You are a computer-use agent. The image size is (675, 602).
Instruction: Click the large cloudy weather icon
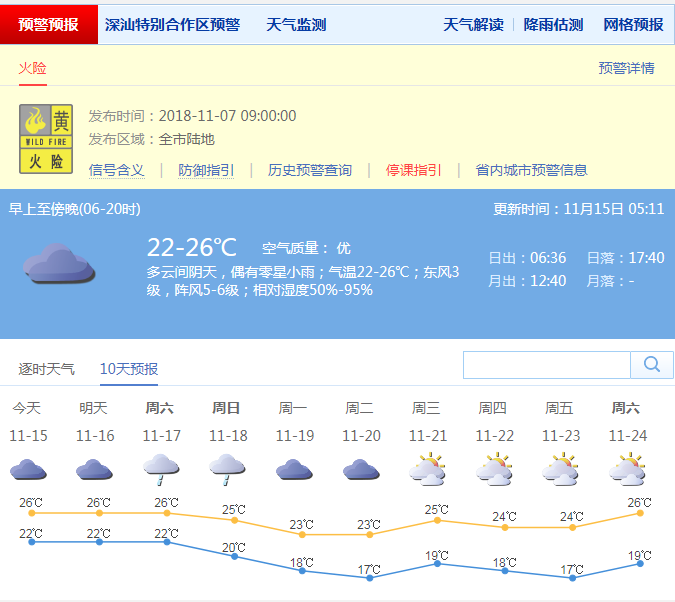coord(59,263)
